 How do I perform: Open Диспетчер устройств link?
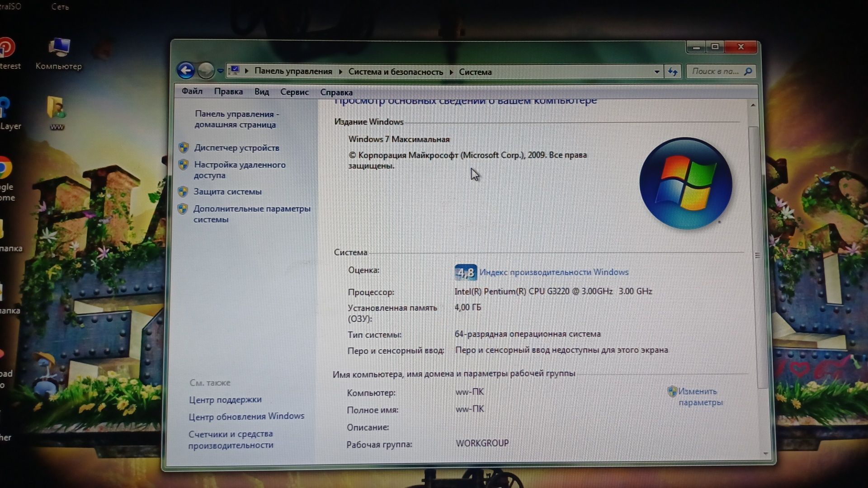(236, 148)
